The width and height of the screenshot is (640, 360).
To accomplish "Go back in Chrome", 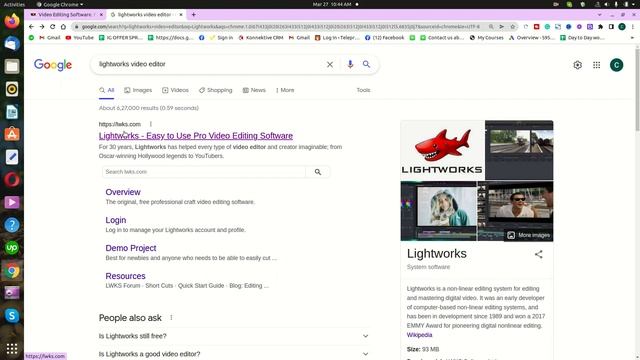I will pyautogui.click(x=31, y=27).
